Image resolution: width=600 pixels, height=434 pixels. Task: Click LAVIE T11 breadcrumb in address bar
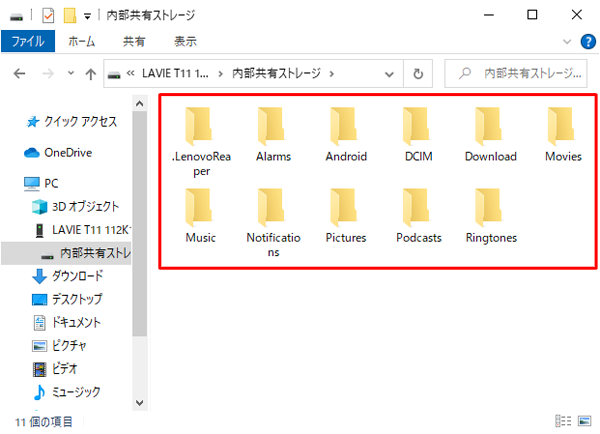pos(175,73)
